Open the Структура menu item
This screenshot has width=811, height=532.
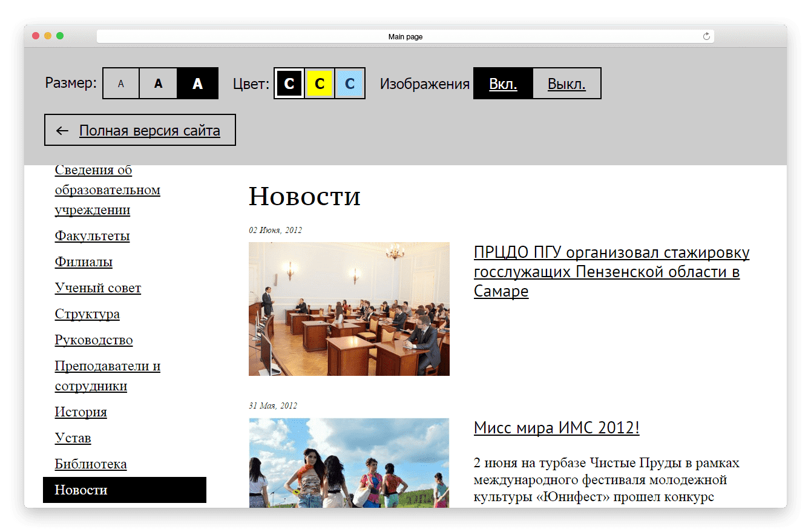coord(87,314)
